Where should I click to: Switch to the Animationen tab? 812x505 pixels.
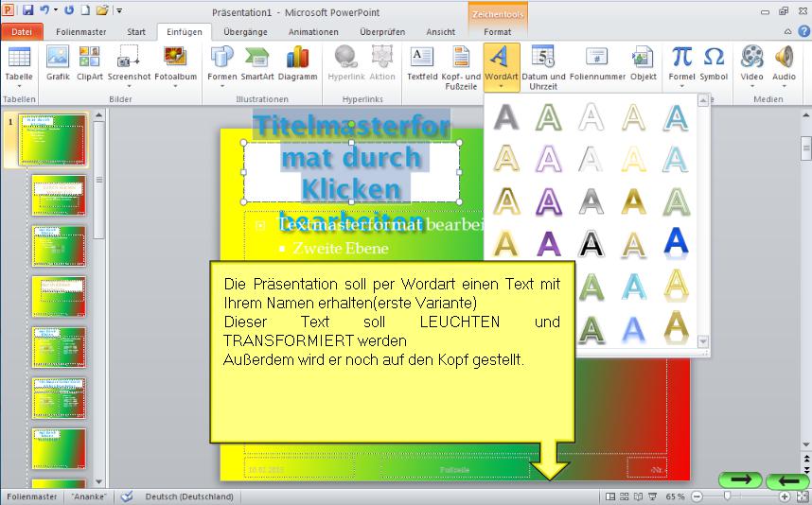pyautogui.click(x=313, y=32)
